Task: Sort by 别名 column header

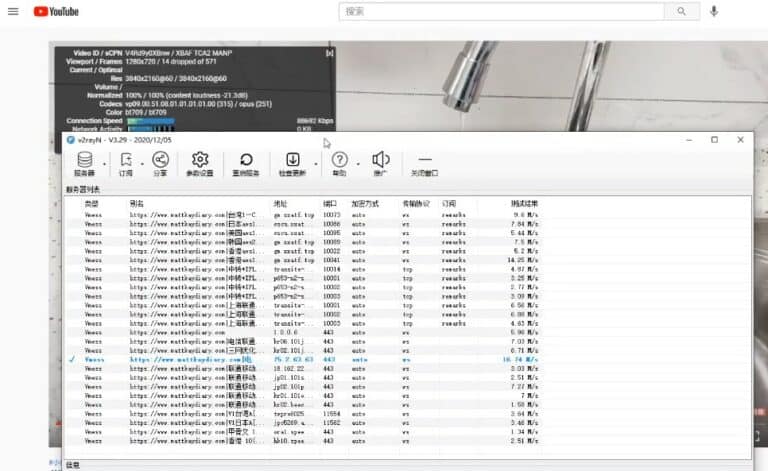Action: [137, 203]
